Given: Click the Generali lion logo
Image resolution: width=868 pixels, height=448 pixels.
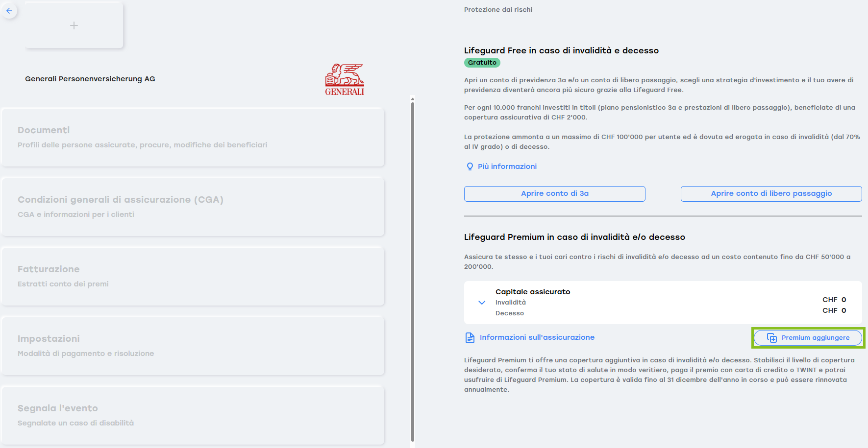Looking at the screenshot, I should point(345,79).
